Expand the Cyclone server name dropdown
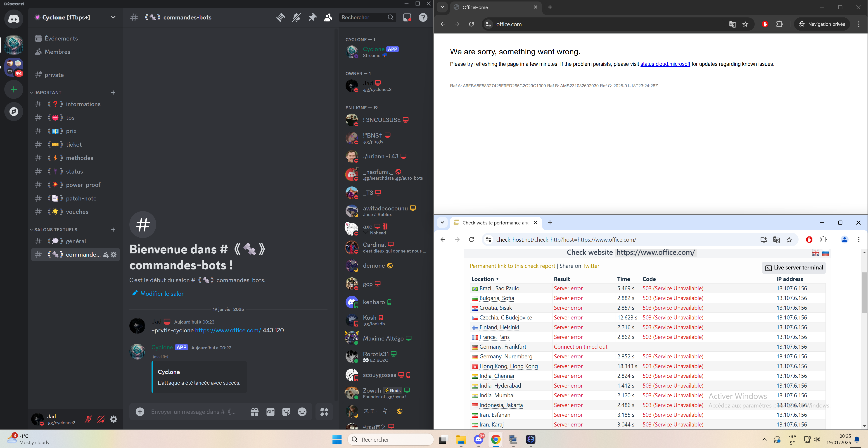Image resolution: width=868 pixels, height=448 pixels. (x=113, y=17)
